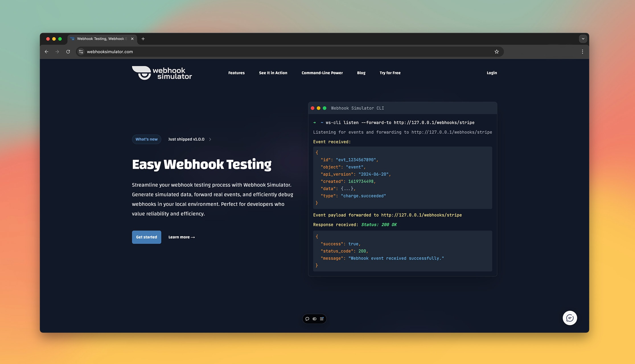The height and width of the screenshot is (364, 635).
Task: Go to See It in Action section
Action: 273,73
